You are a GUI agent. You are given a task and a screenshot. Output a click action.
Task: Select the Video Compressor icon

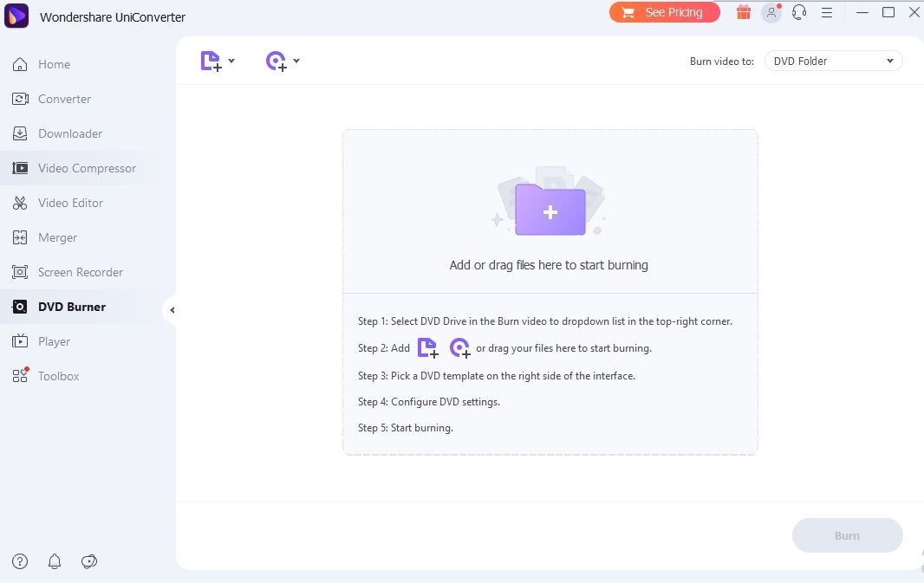coord(20,168)
